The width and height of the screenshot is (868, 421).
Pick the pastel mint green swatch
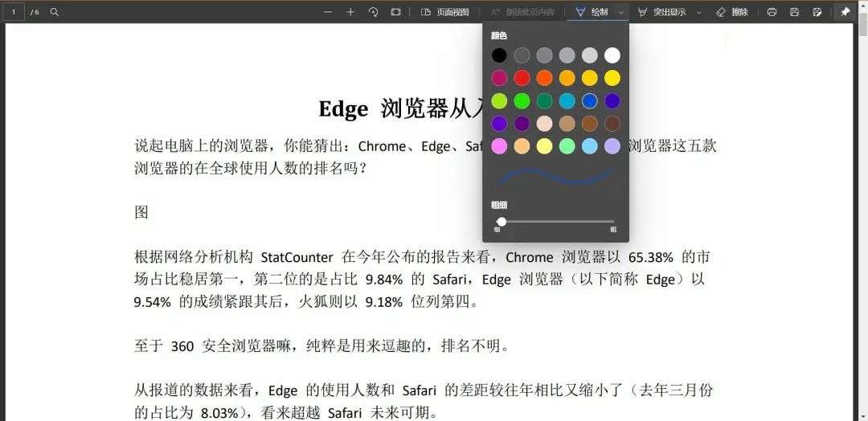click(x=567, y=146)
